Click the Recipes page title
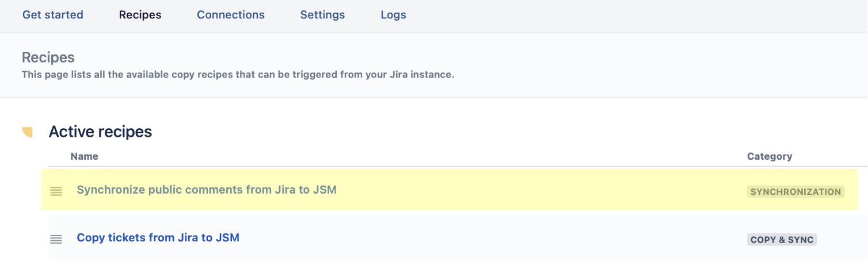This screenshot has height=262, width=868. 48,57
